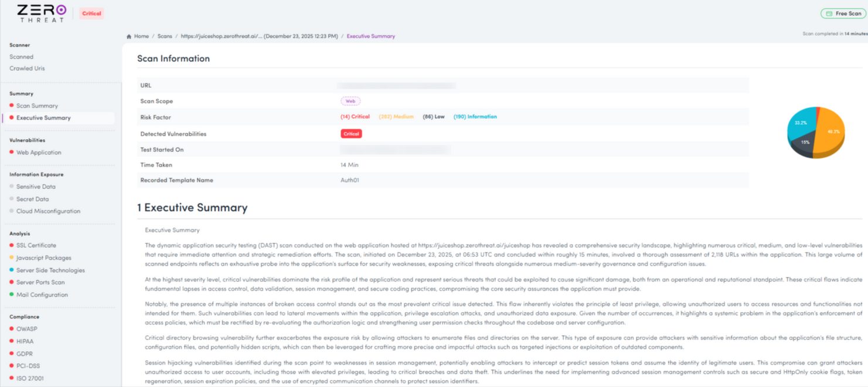Click the red Critical vulnerabilities badge
This screenshot has height=387, width=868.
click(351, 134)
